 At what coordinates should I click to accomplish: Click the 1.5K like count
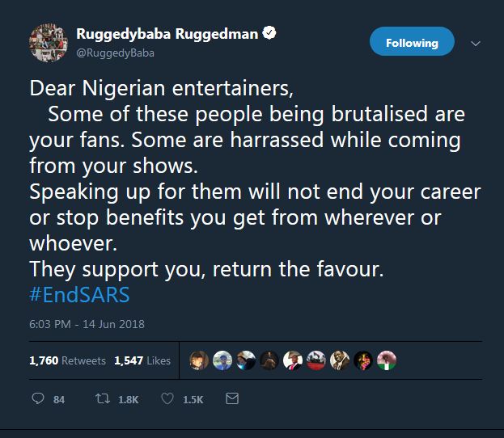point(195,399)
